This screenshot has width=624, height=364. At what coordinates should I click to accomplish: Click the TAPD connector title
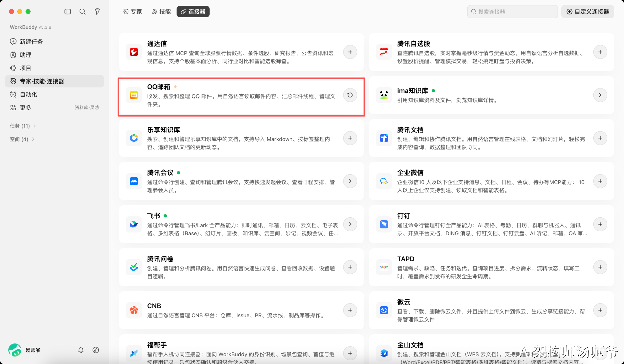[x=406, y=259]
